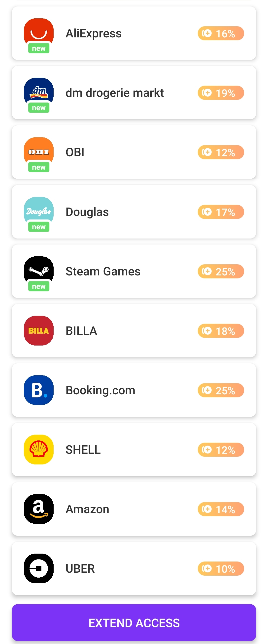Tap the yellow SHELL logo
Viewport: 268px width, 644px height.
[38, 450]
